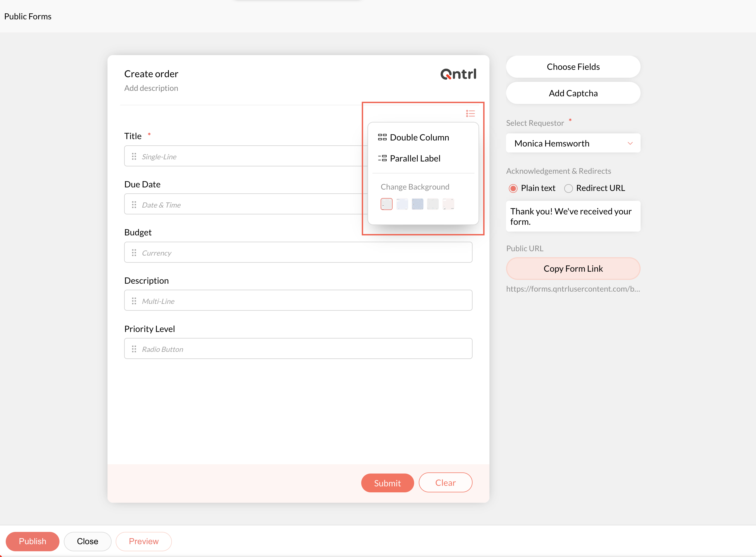Viewport: 756px width, 557px height.
Task: Choose the Parallel Label menu option
Action: point(415,158)
